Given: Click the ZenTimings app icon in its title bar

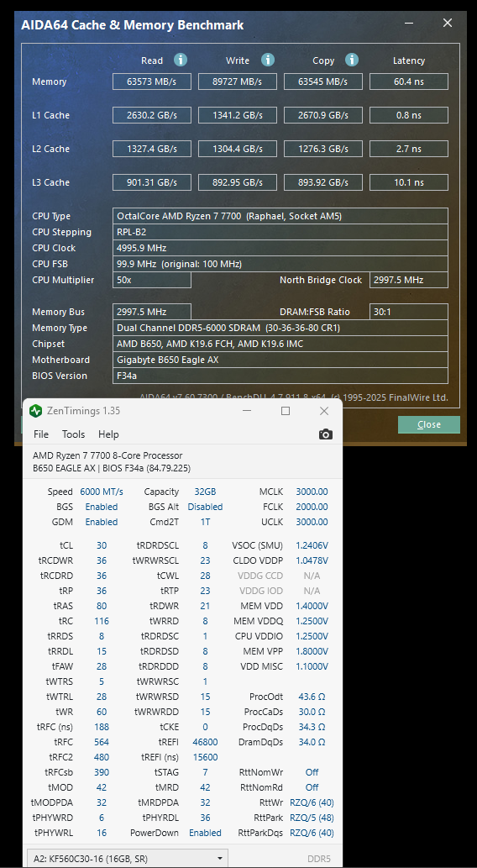Looking at the screenshot, I should (36, 411).
